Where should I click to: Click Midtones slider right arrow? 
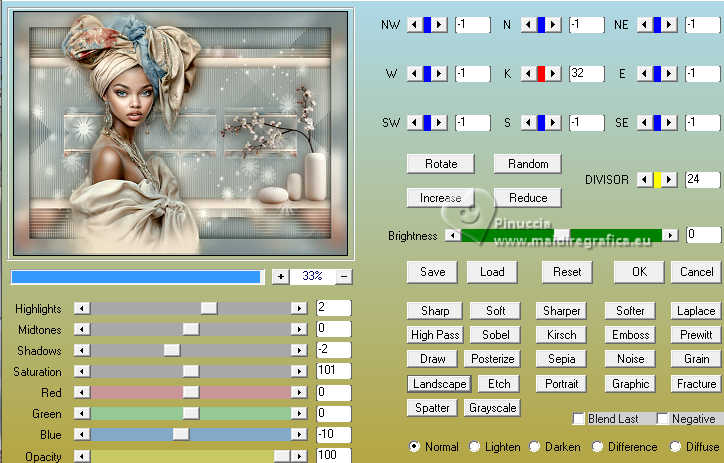pyautogui.click(x=299, y=329)
